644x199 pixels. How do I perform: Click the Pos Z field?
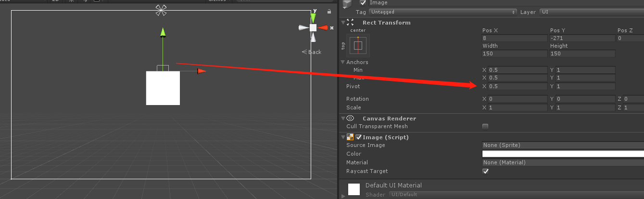coord(631,38)
